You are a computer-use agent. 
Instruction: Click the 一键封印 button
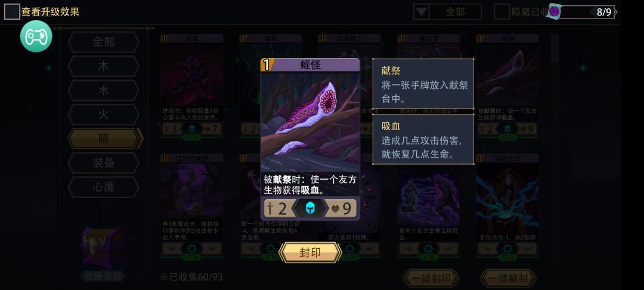click(431, 279)
